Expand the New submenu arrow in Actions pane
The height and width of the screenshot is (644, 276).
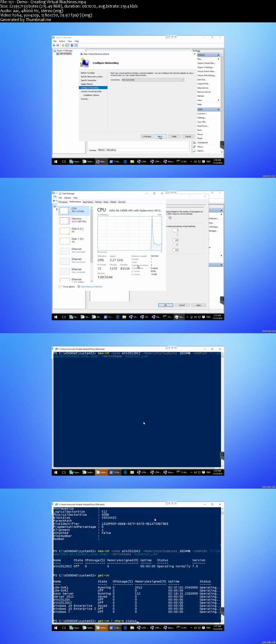(218, 59)
